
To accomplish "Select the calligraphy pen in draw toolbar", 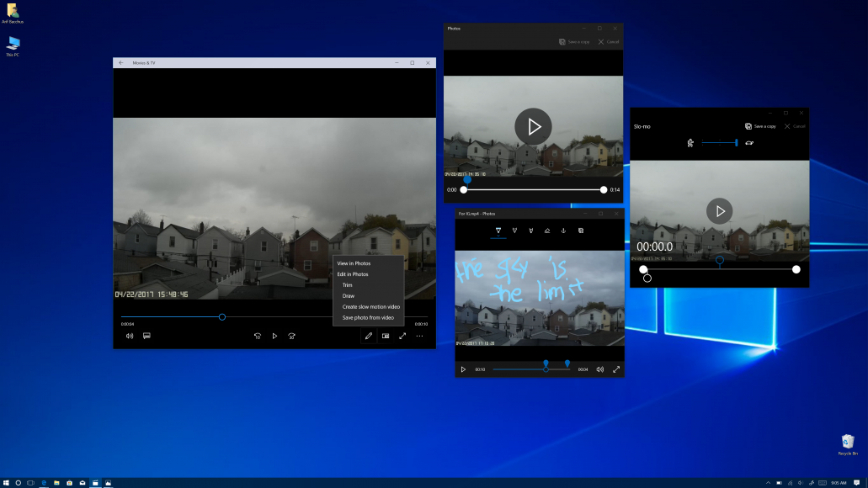I will [x=531, y=231].
